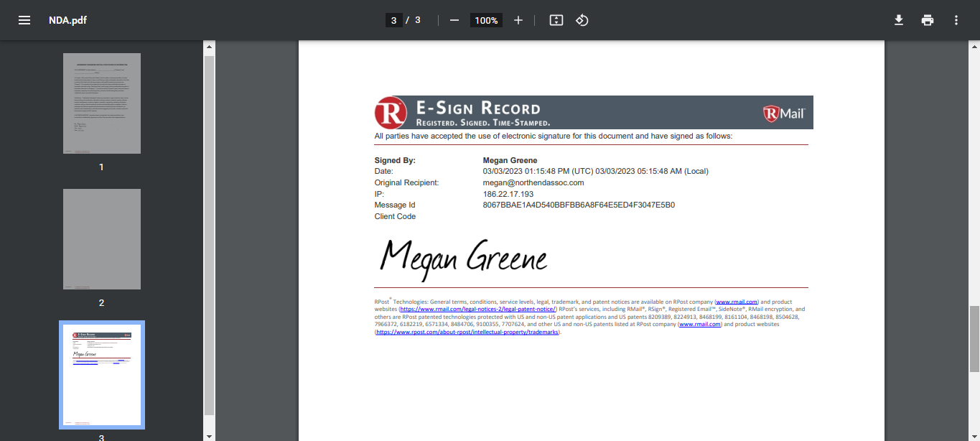Print the document
This screenshot has width=980, height=441.
pyautogui.click(x=928, y=20)
